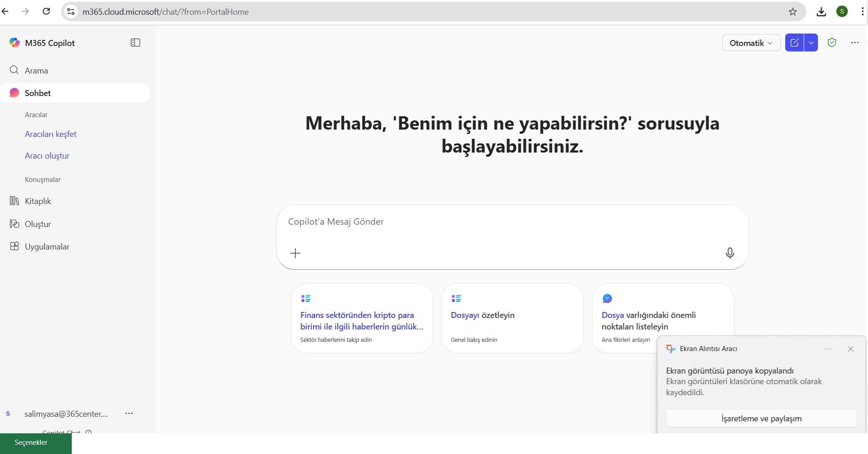Click the browser address bar URL
The width and height of the screenshot is (868, 454).
(166, 12)
